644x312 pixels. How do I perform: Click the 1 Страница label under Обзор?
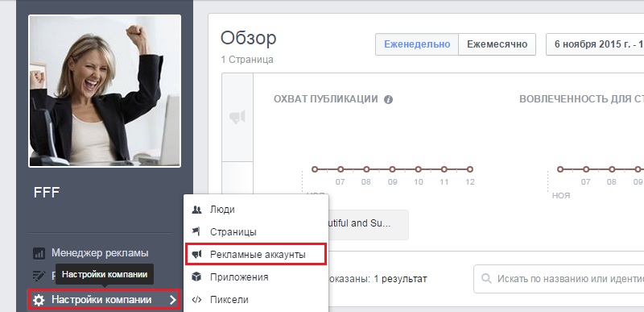tap(247, 60)
